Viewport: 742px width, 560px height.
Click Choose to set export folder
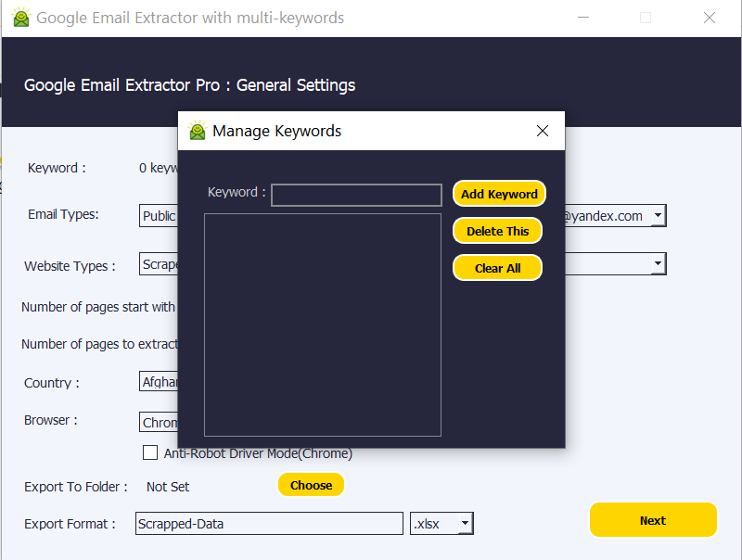coord(311,485)
